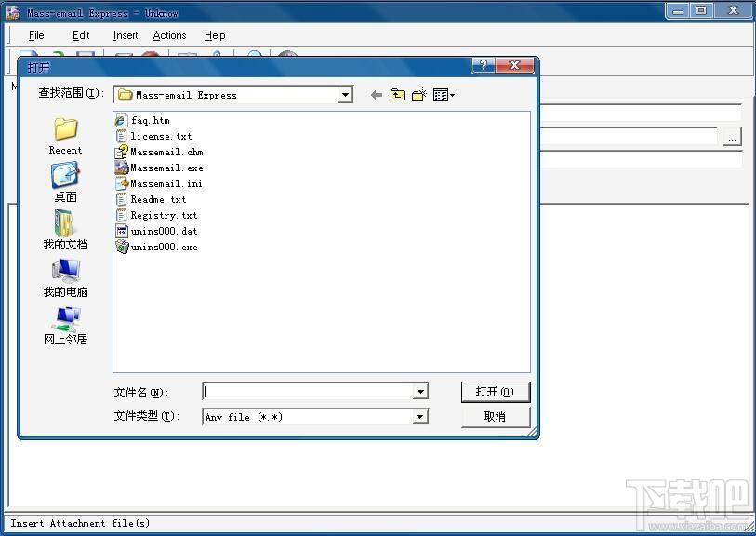Image resolution: width=756 pixels, height=536 pixels.
Task: Click the Mass-email Express title bar icon
Action: (12, 12)
